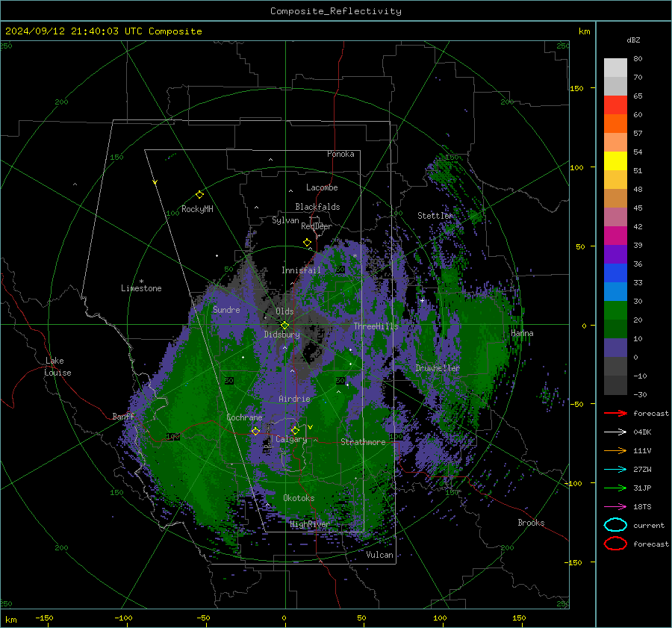Viewport: 672px width, 628px height.
Task: Select the cyan 27ZW arrow icon
Action: tap(615, 470)
